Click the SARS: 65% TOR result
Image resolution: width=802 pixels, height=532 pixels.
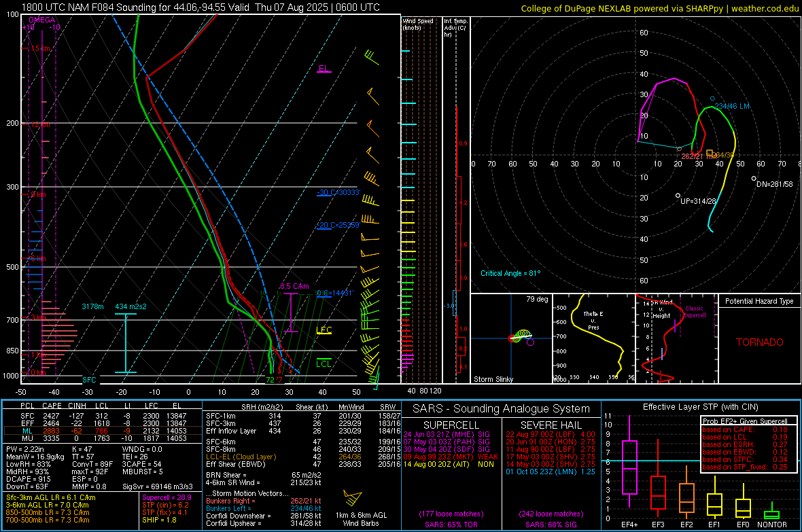click(451, 525)
